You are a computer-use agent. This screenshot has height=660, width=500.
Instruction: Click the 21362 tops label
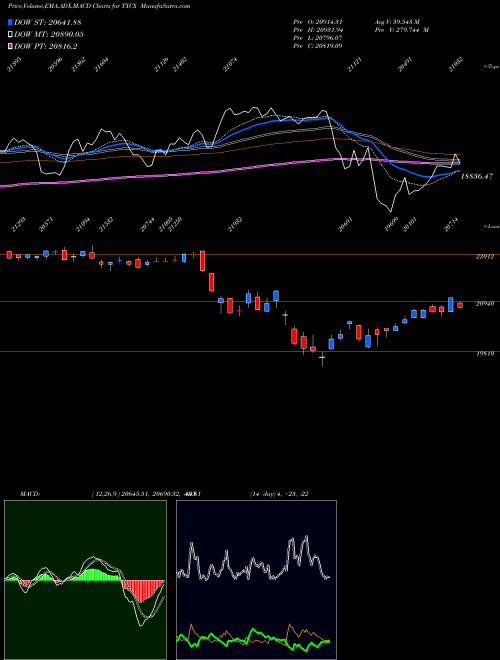pyautogui.click(x=78, y=64)
